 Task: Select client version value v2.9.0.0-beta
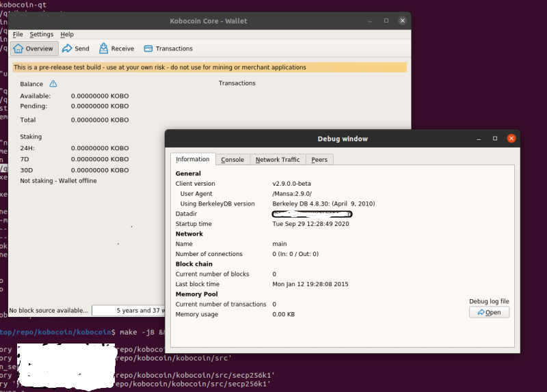tap(292, 184)
